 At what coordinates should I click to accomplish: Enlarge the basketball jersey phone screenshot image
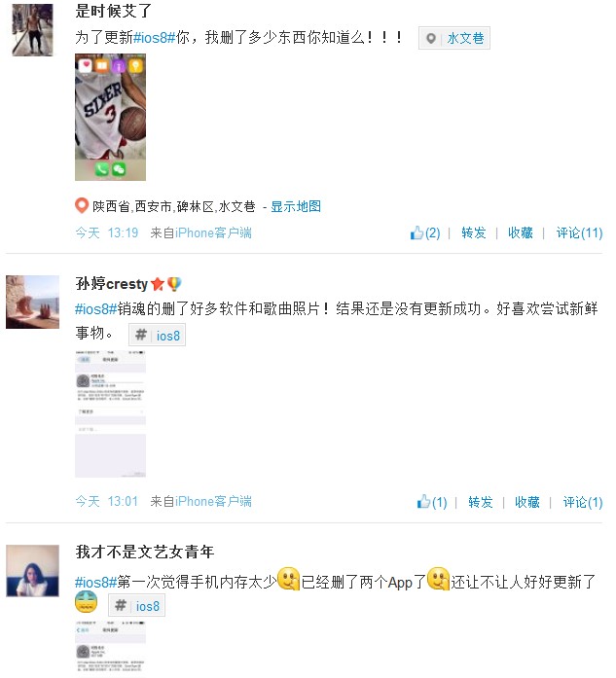(110, 117)
